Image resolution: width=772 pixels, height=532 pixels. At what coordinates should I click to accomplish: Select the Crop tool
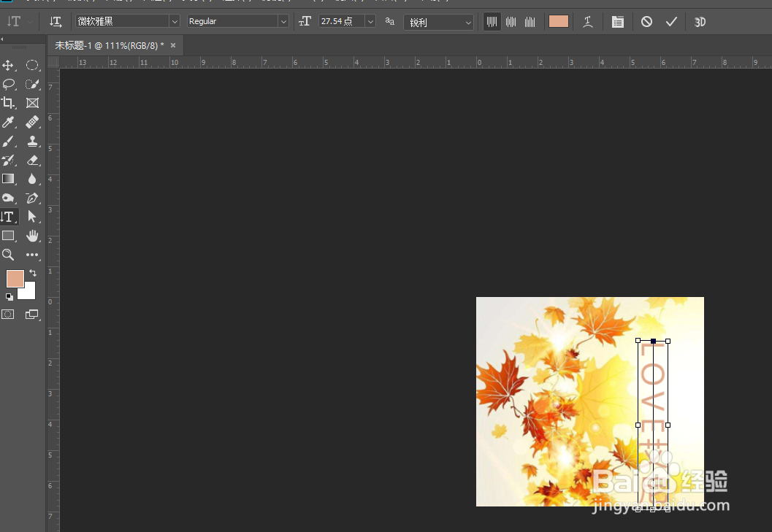tap(8, 103)
